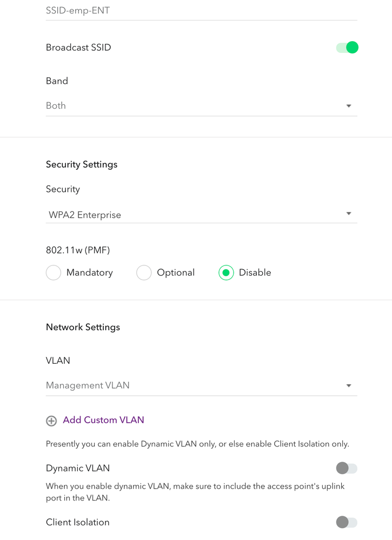Click the Dynamic VLAN label
392x540 pixels.
pos(78,468)
